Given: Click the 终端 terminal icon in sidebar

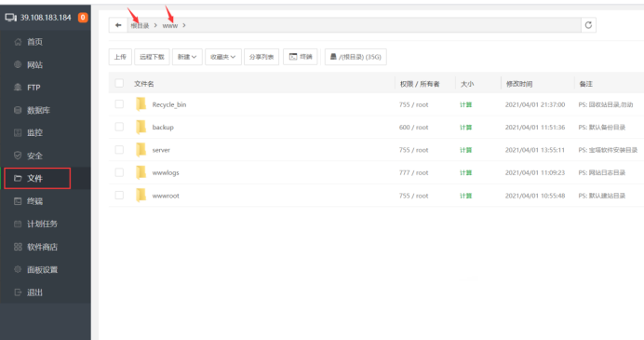Looking at the screenshot, I should (x=18, y=201).
